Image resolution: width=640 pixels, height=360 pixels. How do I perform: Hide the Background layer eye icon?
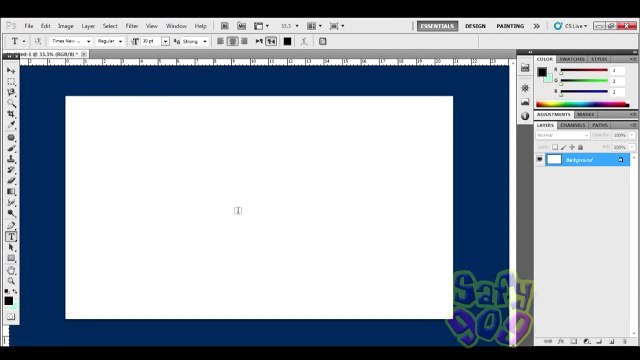540,159
